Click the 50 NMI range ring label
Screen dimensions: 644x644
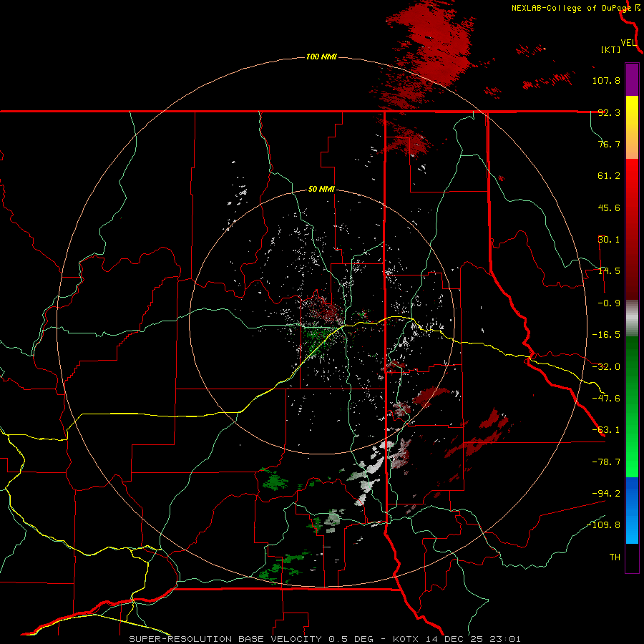tap(321, 190)
